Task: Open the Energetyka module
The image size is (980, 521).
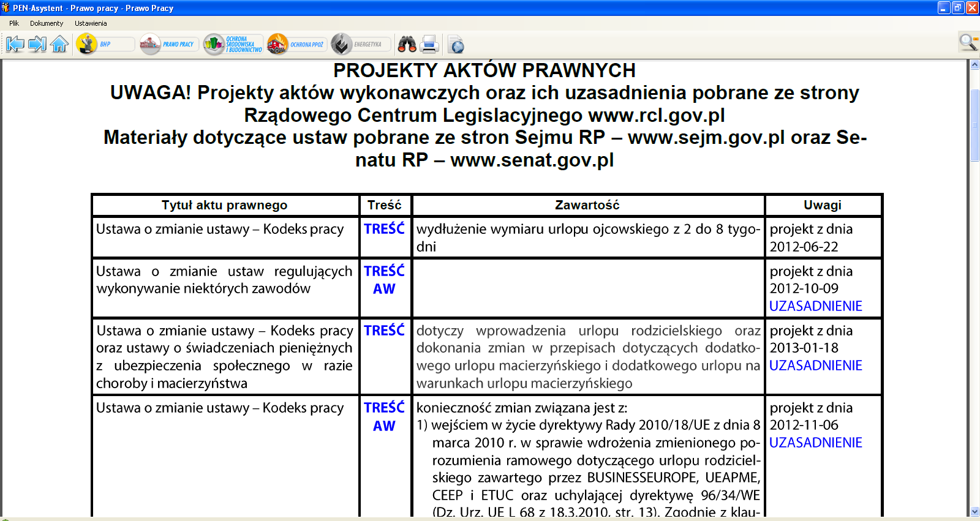Action: click(360, 44)
